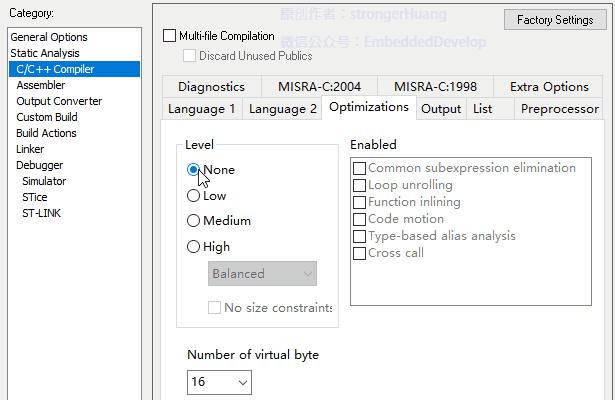Open the Linker category

click(x=30, y=149)
